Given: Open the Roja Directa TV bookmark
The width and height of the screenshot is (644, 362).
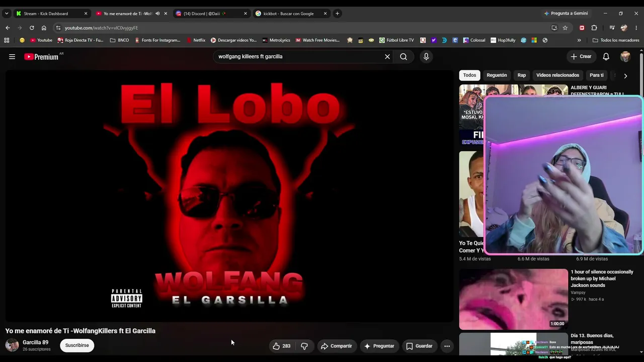Looking at the screenshot, I should click(80, 40).
